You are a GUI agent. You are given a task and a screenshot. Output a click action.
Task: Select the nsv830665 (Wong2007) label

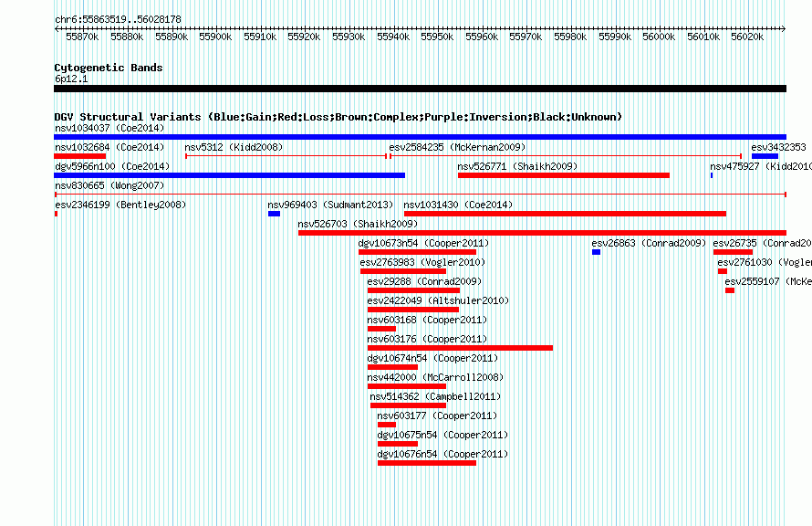109,185
